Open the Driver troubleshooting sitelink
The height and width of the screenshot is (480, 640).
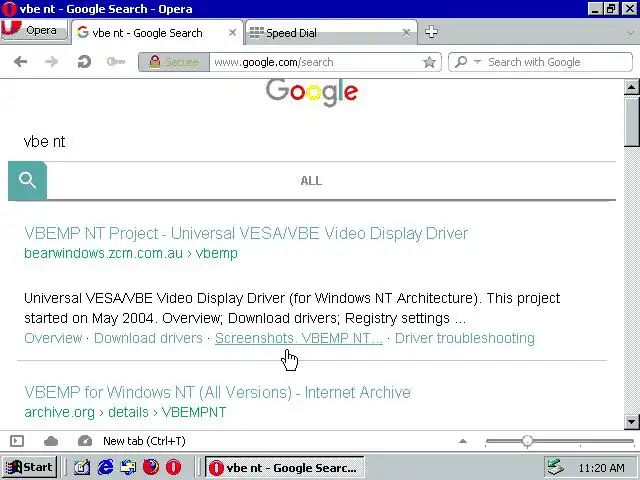click(x=464, y=338)
